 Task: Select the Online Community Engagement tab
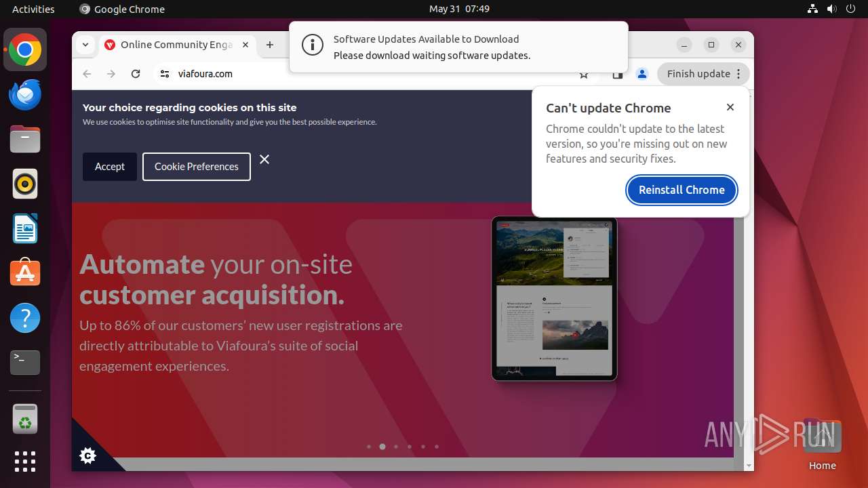[178, 45]
